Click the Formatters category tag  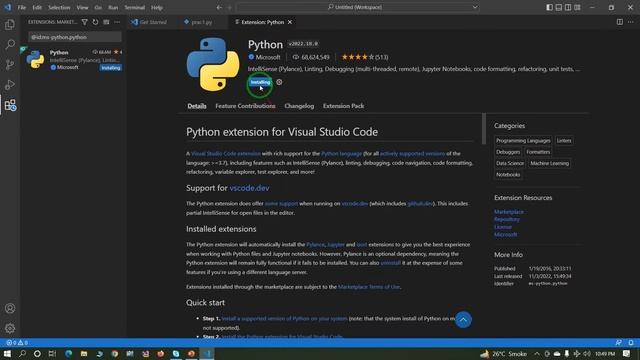(538, 152)
